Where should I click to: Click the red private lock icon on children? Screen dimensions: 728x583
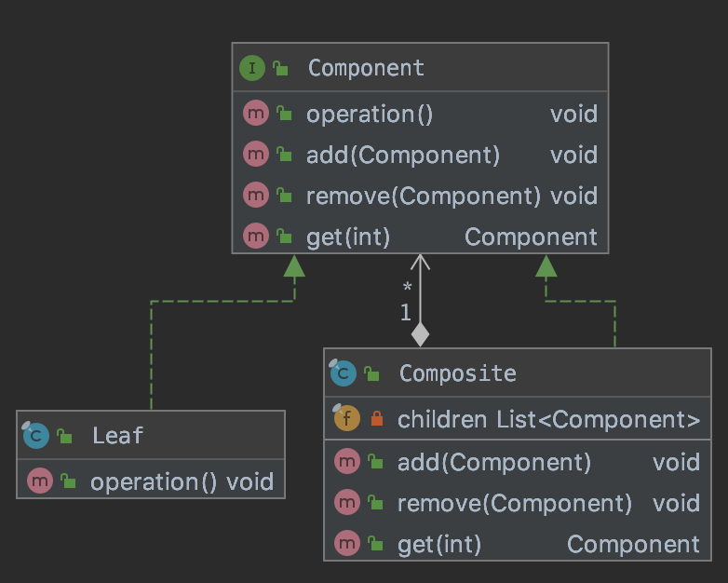pyautogui.click(x=377, y=418)
